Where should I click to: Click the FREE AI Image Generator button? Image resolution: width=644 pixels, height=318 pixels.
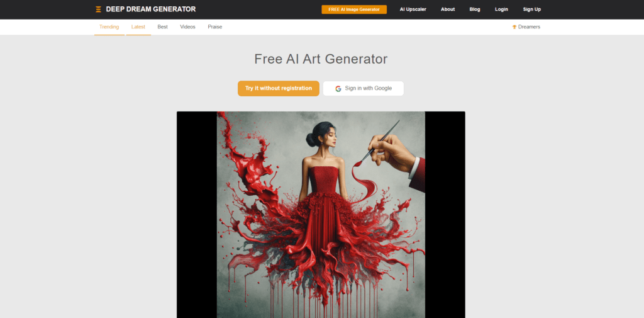pyautogui.click(x=354, y=9)
